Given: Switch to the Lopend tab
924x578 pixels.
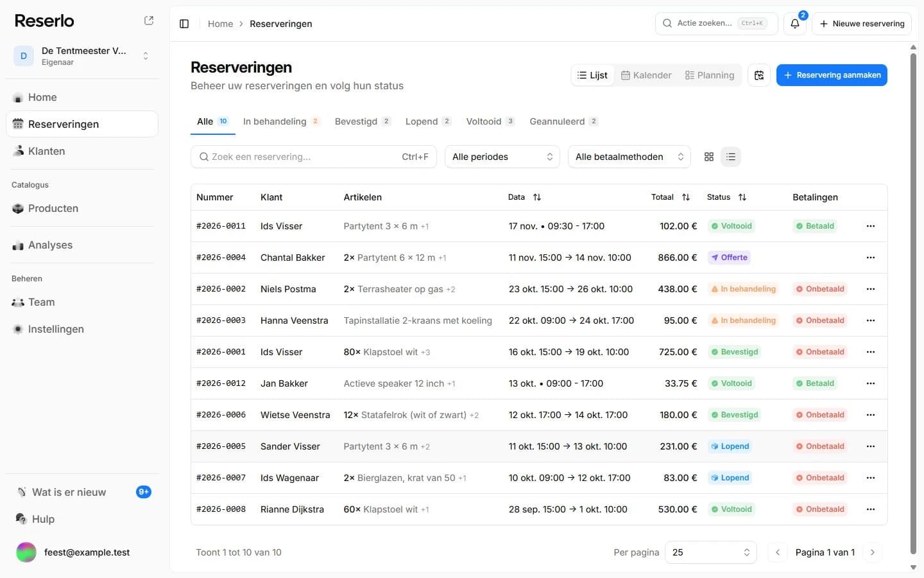Looking at the screenshot, I should 428,121.
